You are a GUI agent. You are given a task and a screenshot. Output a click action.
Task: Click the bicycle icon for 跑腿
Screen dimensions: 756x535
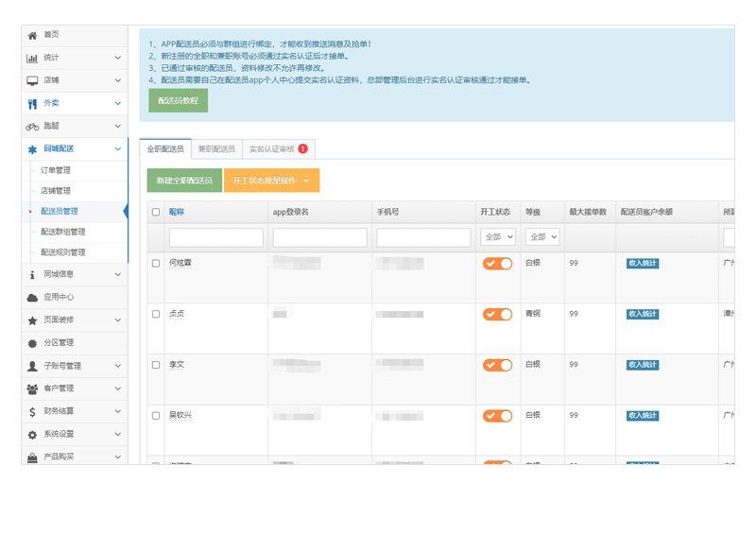tap(32, 127)
